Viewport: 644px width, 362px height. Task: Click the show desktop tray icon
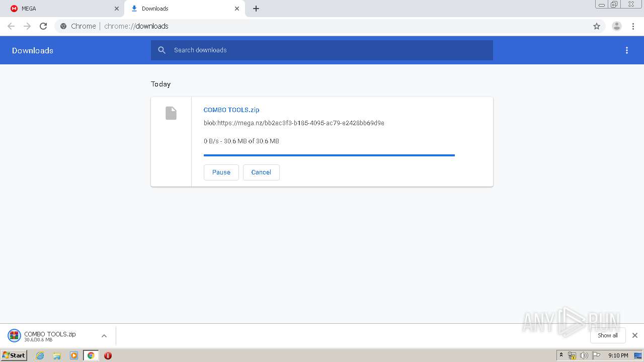pyautogui.click(x=638, y=355)
